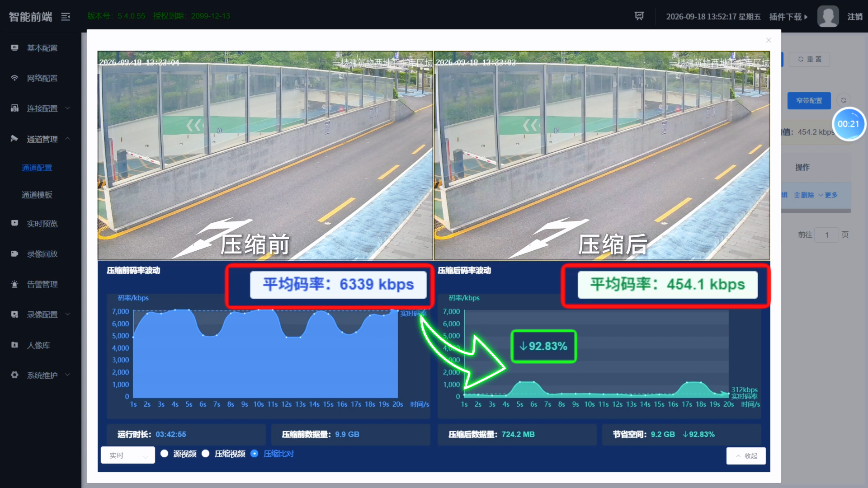Screen dimensions: 868x488
Task: Go to 人像库 in sidebar
Action: click(x=38, y=345)
